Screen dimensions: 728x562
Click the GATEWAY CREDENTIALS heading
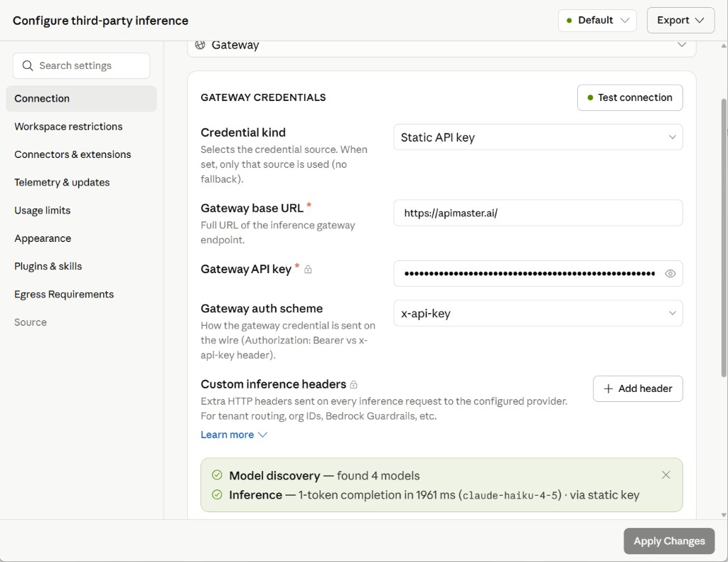click(x=263, y=97)
